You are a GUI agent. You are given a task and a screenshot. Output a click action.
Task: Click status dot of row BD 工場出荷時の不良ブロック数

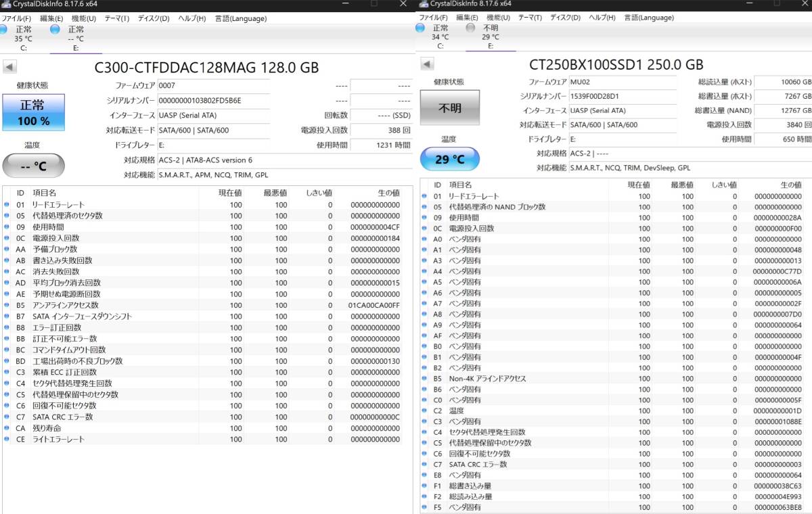tap(7, 361)
